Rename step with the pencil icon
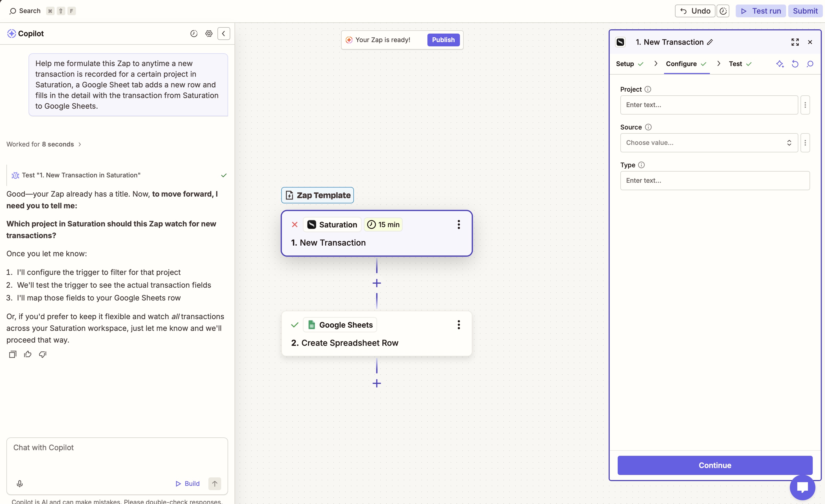Image resolution: width=825 pixels, height=504 pixels. 710,42
